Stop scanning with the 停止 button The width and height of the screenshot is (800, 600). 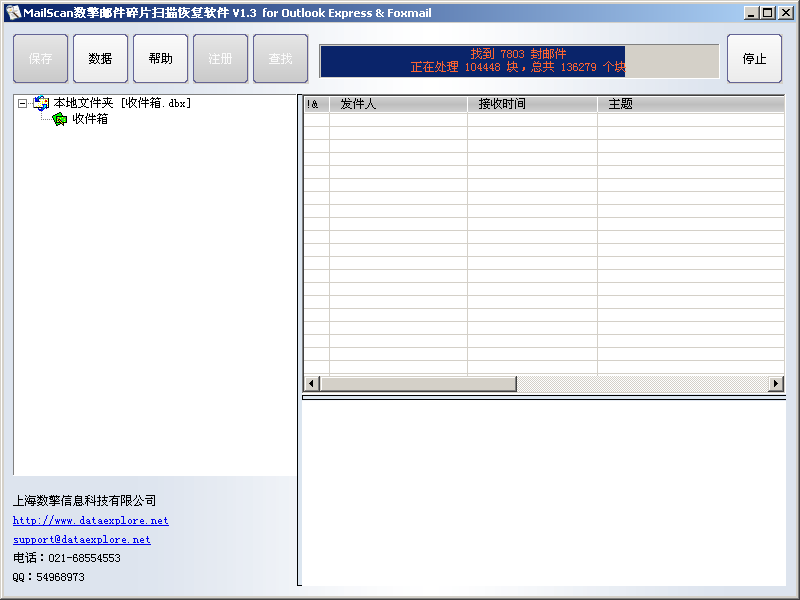pyautogui.click(x=755, y=59)
